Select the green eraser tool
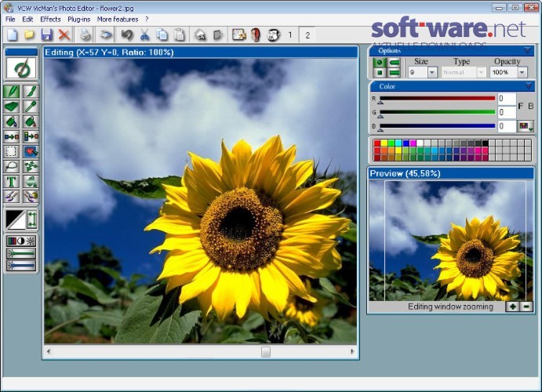The height and width of the screenshot is (392, 542). [12, 107]
